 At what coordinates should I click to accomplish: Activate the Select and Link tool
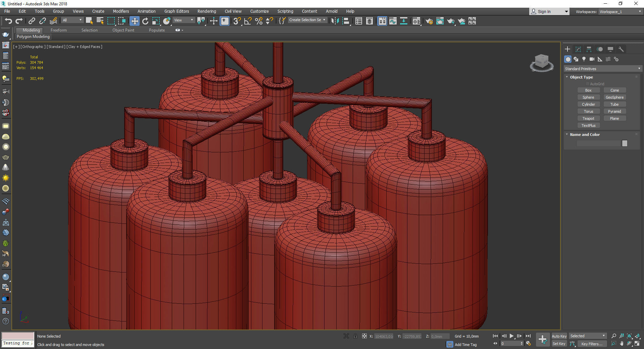pos(32,21)
